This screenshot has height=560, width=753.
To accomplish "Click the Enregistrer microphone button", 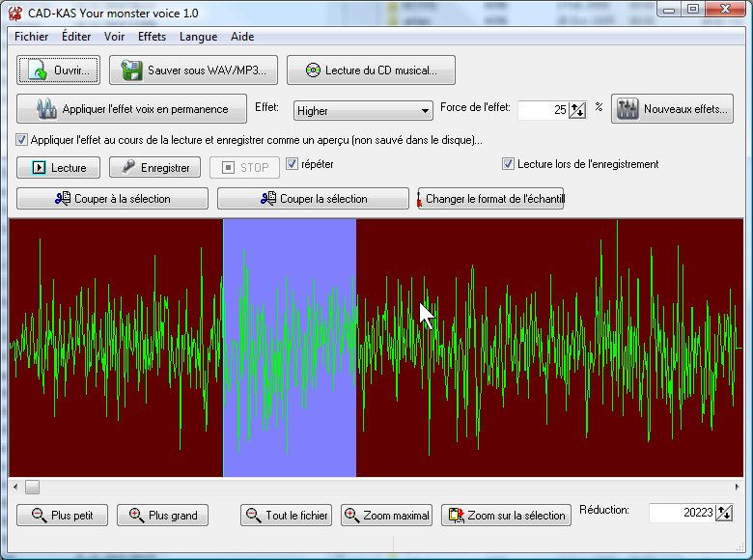I will click(x=154, y=167).
